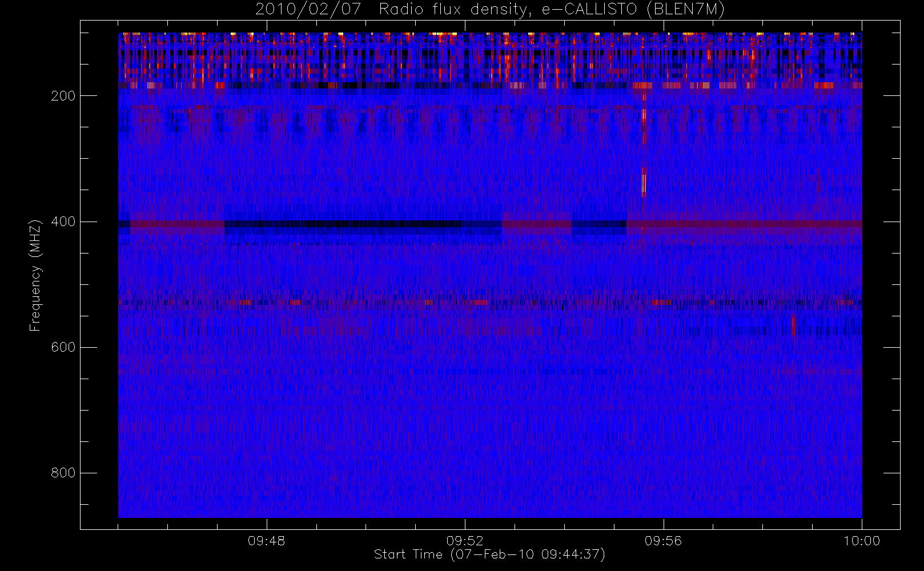Click the yellow burst streak near 330 MHz
The image size is (924, 571).
[644, 183]
